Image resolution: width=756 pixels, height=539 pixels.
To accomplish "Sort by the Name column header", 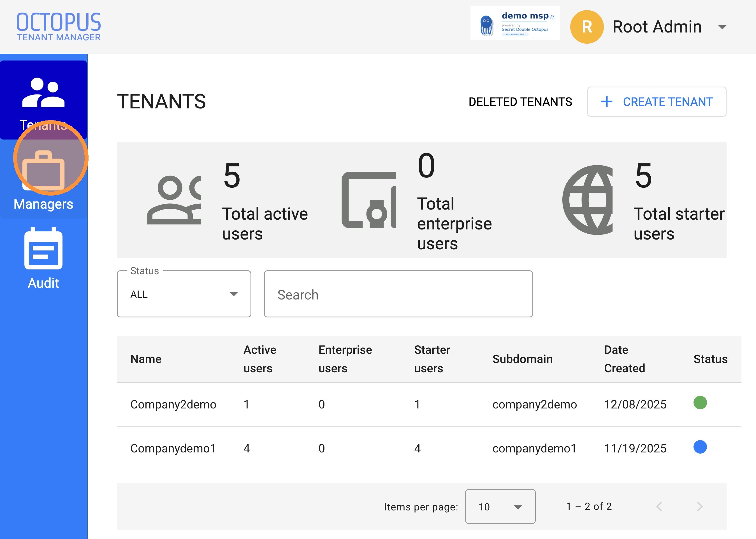I will click(146, 359).
